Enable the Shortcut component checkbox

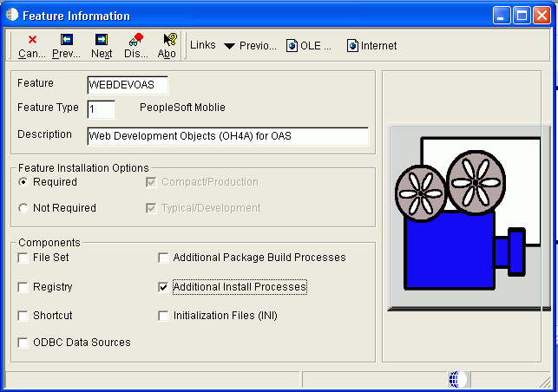[23, 316]
